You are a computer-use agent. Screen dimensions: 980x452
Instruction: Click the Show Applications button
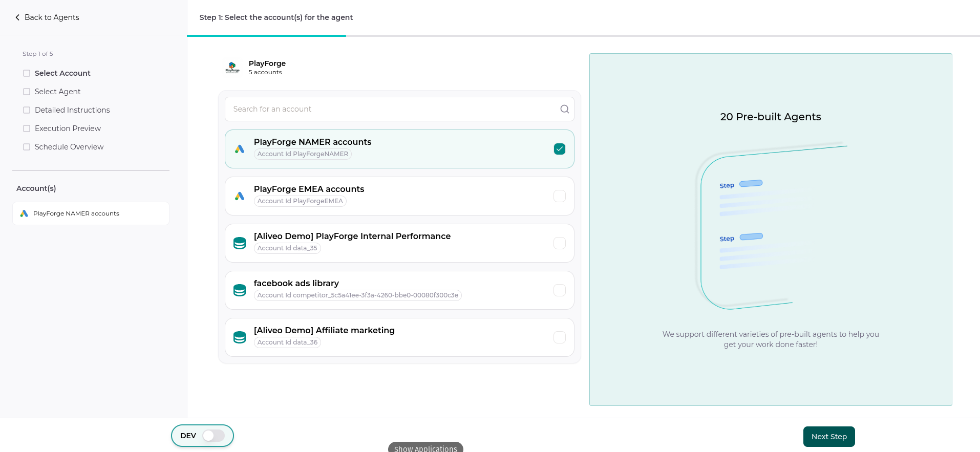[425, 448]
